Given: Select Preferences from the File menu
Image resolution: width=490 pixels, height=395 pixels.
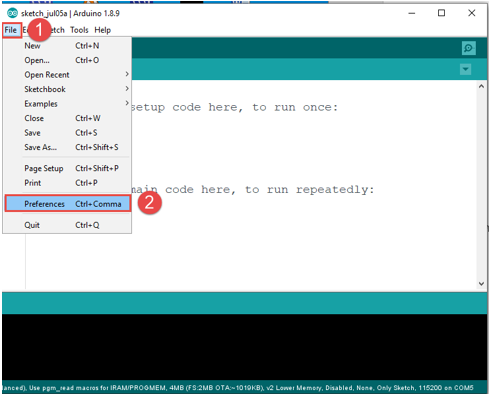Looking at the screenshot, I should pos(68,204).
